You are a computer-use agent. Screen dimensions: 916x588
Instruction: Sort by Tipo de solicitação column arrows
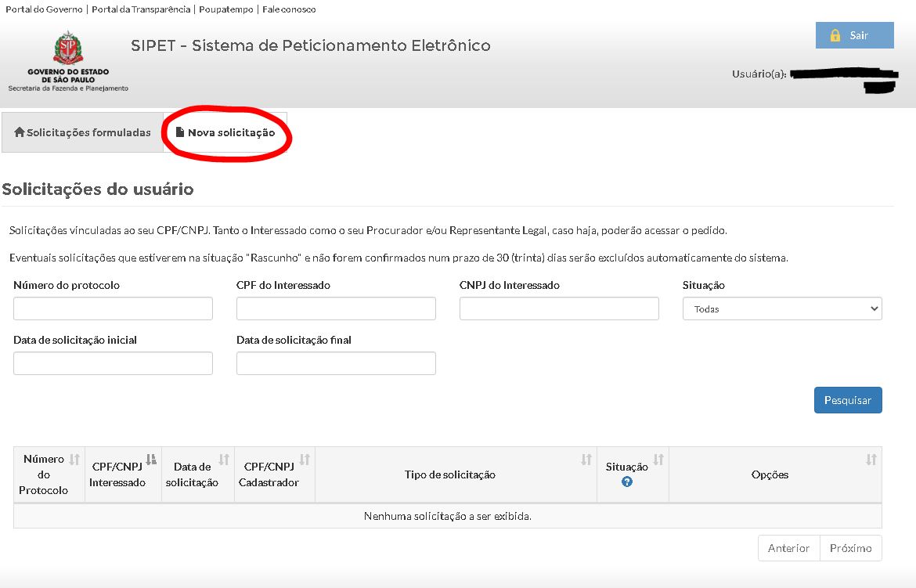pos(586,460)
